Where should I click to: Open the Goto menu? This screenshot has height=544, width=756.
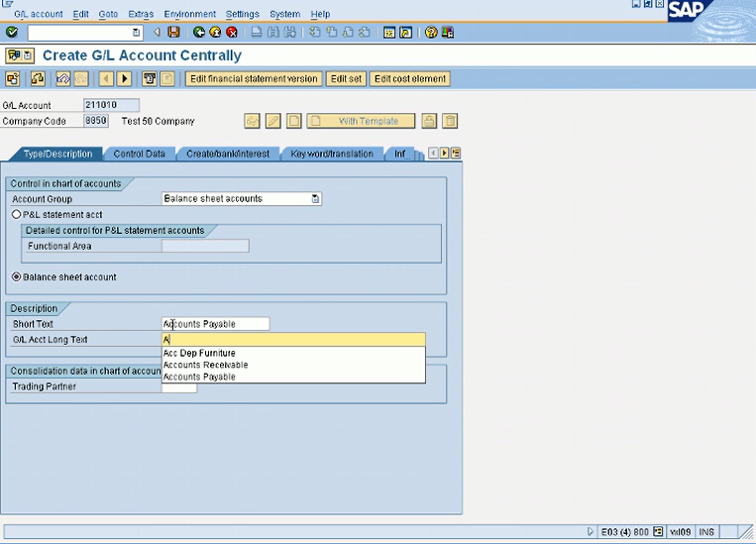[108, 14]
